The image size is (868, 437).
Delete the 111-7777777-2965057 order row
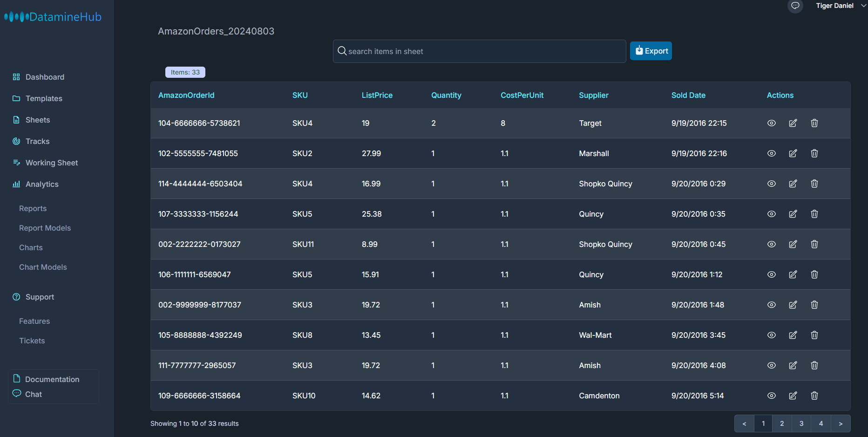pyautogui.click(x=814, y=365)
